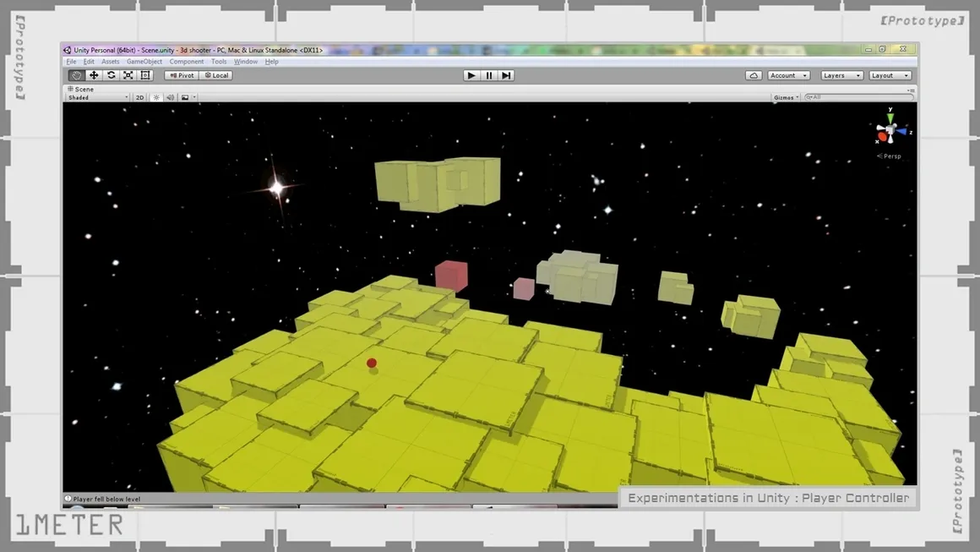
Task: Toggle 2D scene view mode
Action: (140, 97)
